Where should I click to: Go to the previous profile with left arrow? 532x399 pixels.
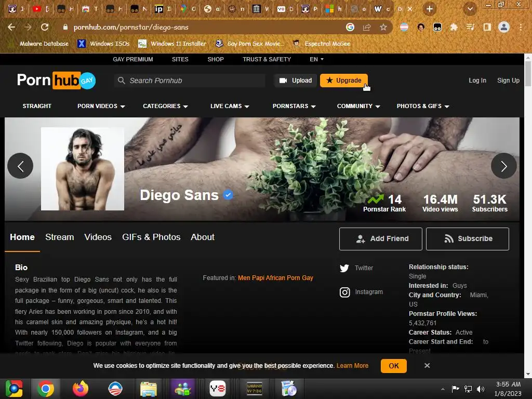tap(20, 166)
